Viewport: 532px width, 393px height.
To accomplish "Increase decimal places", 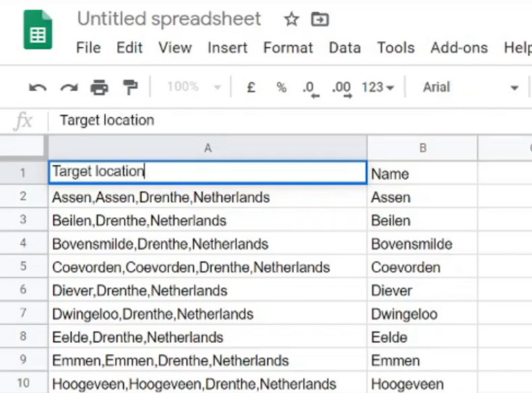I will 341,88.
